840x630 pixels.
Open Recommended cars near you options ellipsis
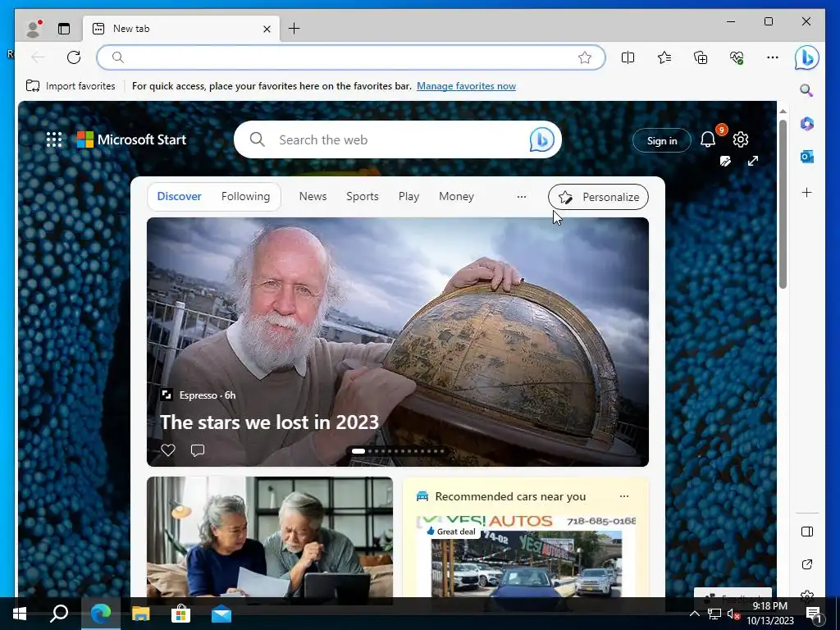pyautogui.click(x=624, y=496)
